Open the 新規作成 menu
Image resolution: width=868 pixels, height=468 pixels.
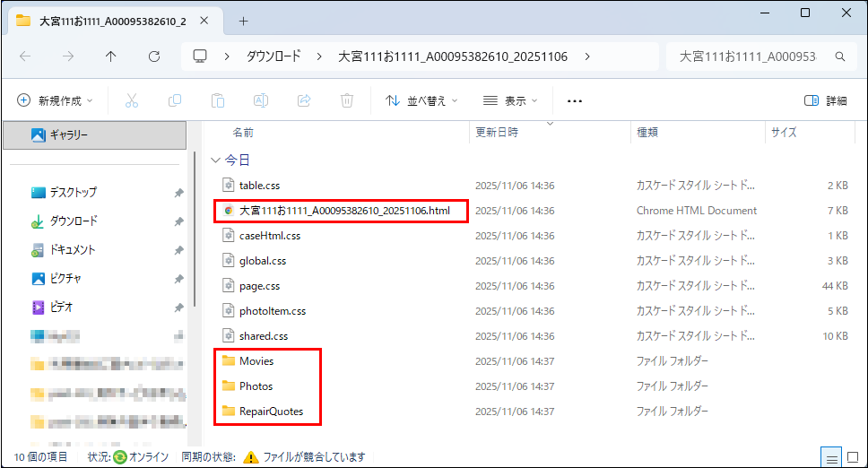tap(56, 100)
